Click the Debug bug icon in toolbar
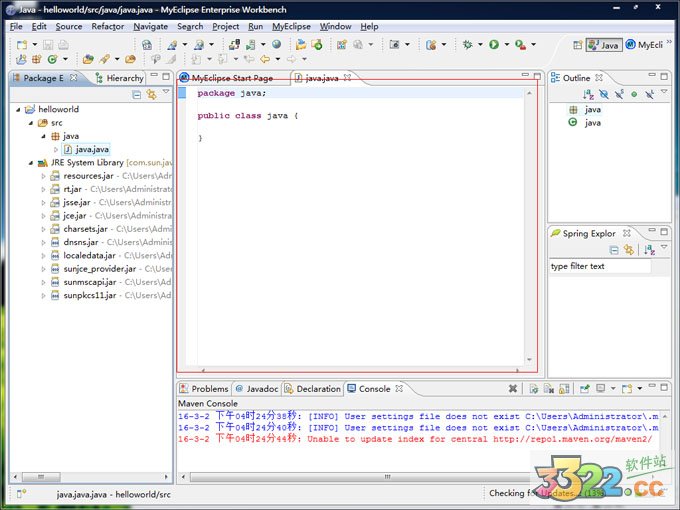The image size is (680, 510). coord(467,45)
